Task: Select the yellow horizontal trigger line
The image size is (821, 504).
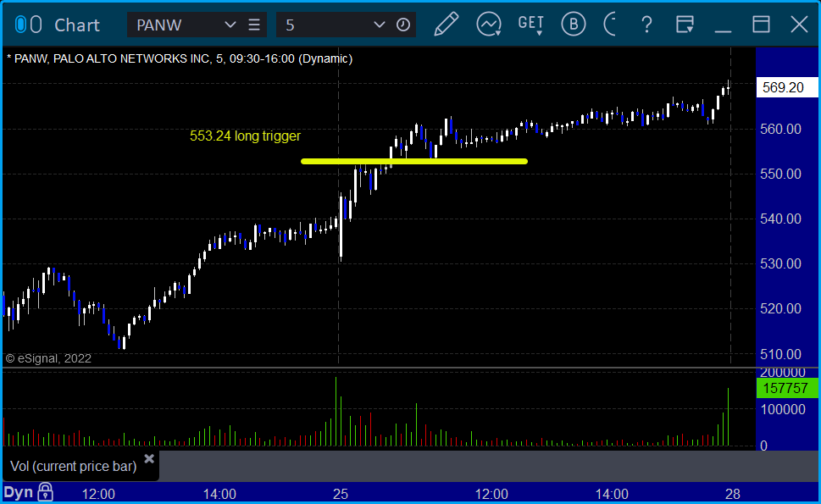Action: 414,161
